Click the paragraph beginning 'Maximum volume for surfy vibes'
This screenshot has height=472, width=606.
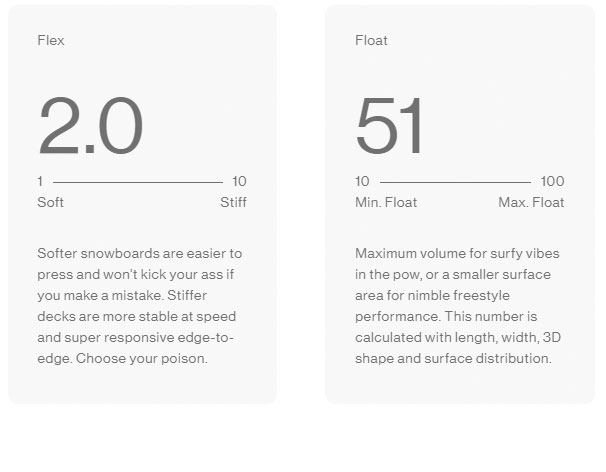coord(456,305)
